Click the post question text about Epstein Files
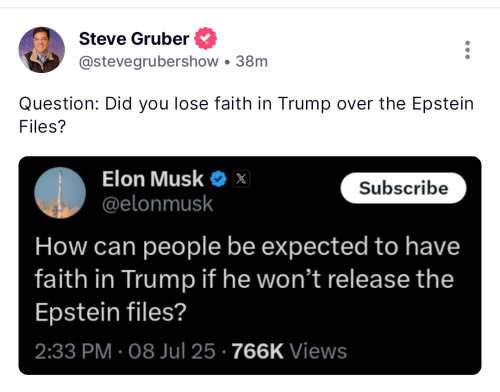Screen dimensions: 500x392 246,115
